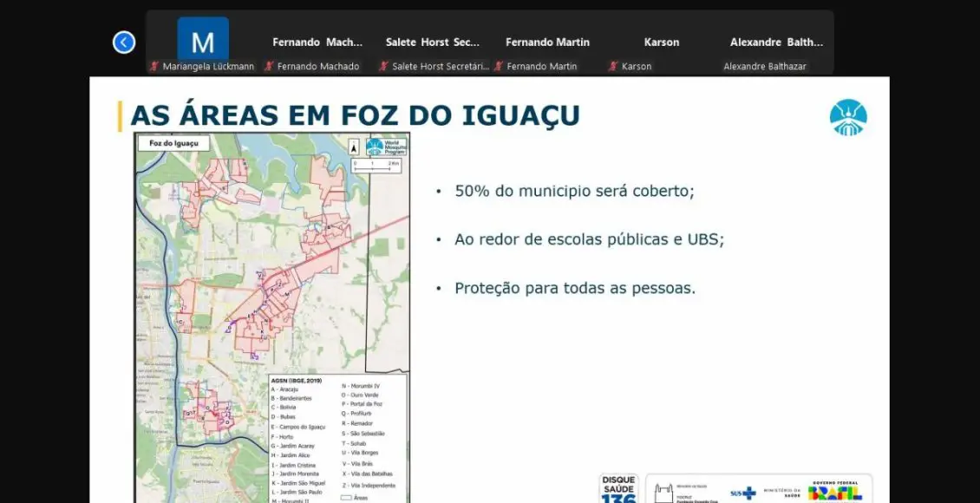This screenshot has width=980, height=503.
Task: Click Salete Horst's muted microphone icon
Action: (x=383, y=66)
